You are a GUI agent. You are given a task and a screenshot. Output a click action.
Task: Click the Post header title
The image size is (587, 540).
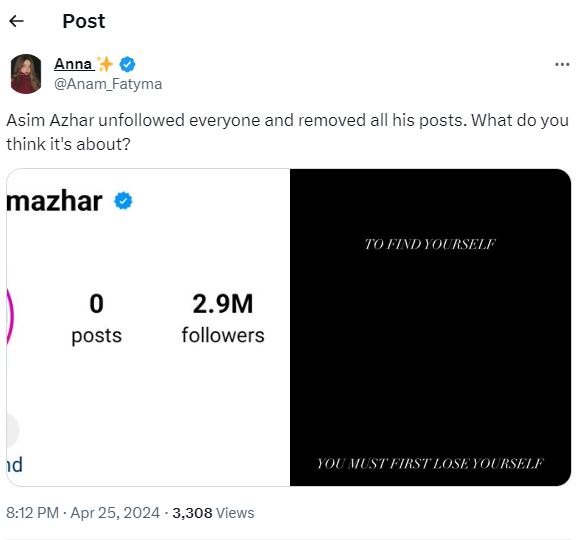(84, 21)
